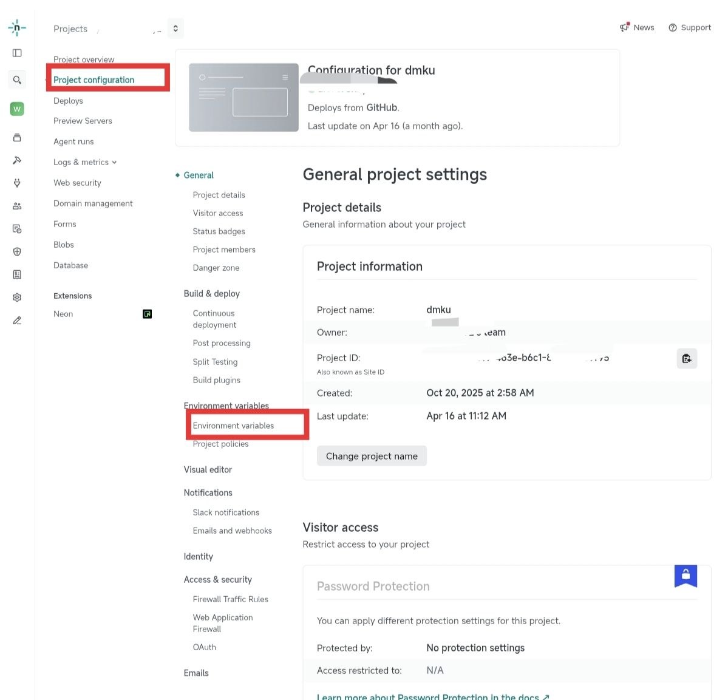Screen dimensions: 728x700
Task: Open Identity section
Action: click(199, 556)
